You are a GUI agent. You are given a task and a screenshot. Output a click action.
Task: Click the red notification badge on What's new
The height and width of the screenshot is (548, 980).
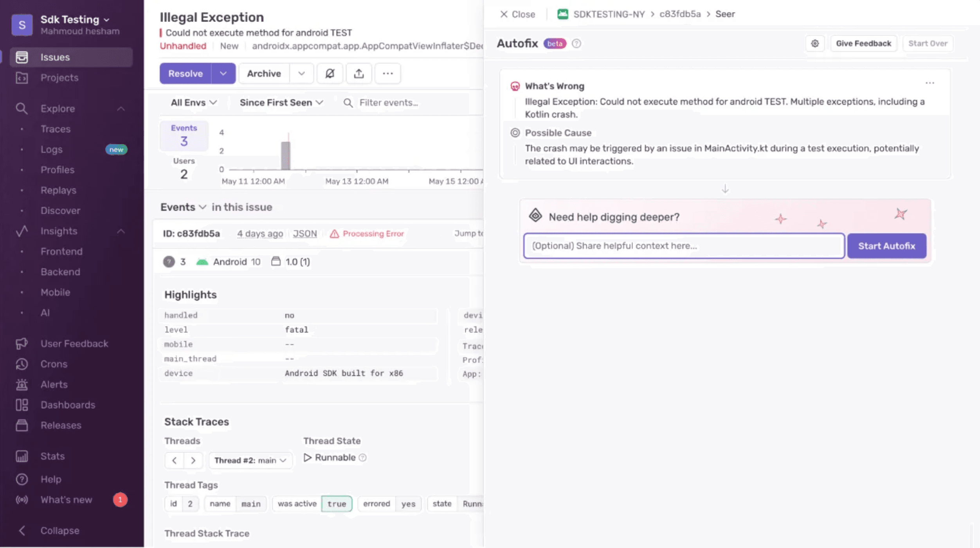point(120,499)
